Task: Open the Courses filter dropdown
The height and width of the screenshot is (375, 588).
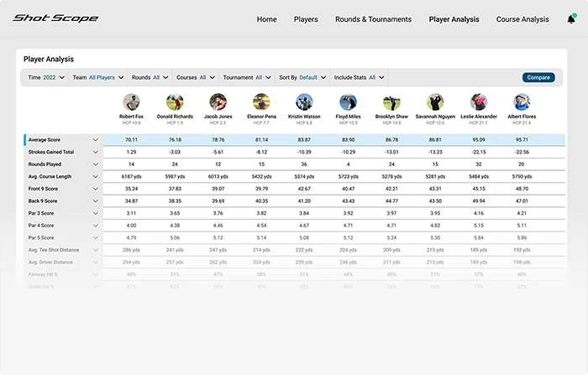Action: click(196, 77)
